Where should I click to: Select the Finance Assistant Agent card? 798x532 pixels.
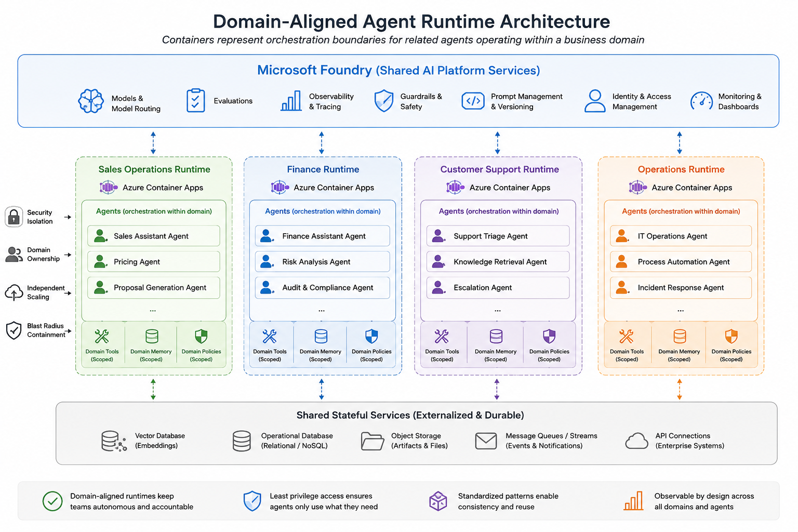click(322, 236)
